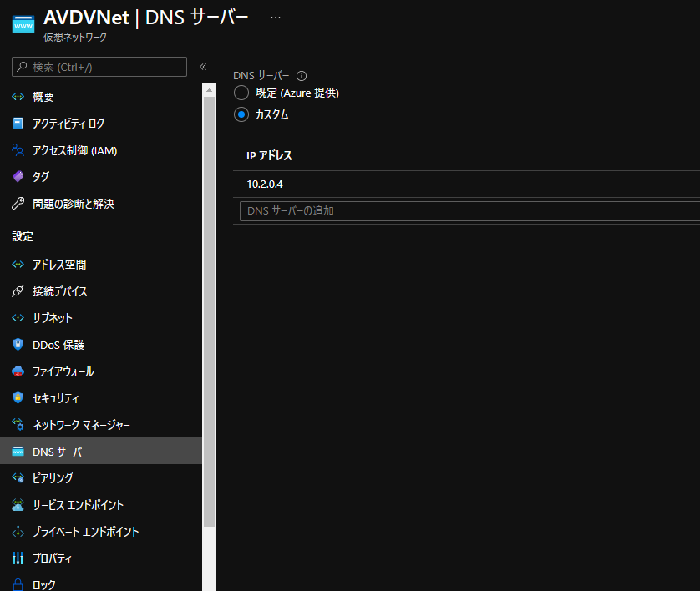Open アクセス制御 (IAM) menu item

point(74,151)
